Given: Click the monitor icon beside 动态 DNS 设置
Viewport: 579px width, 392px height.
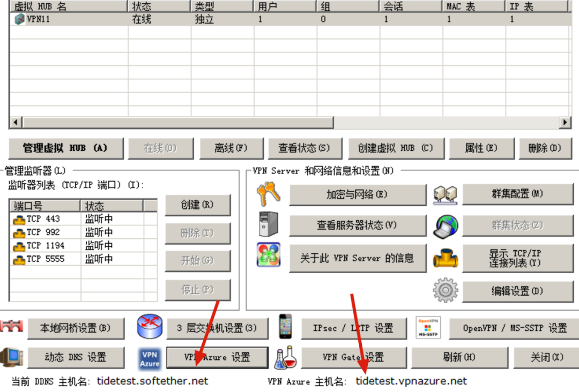Looking at the screenshot, I should click(x=12, y=357).
